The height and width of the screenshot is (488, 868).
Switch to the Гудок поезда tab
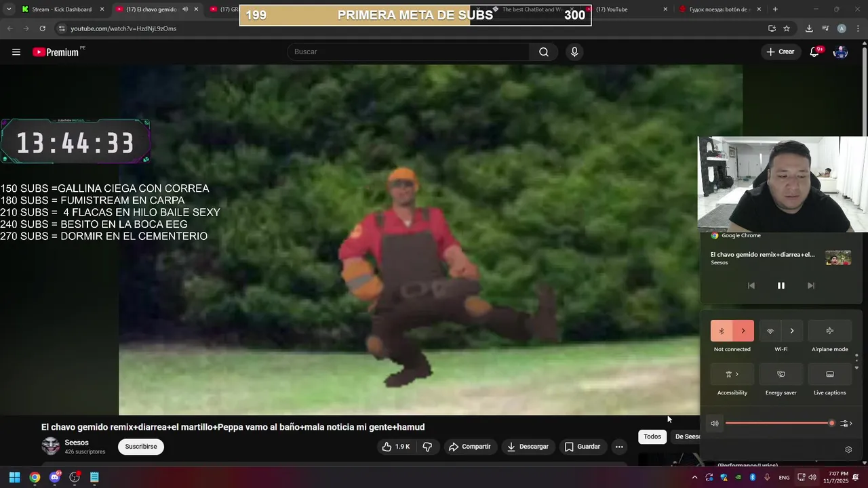coord(719,9)
